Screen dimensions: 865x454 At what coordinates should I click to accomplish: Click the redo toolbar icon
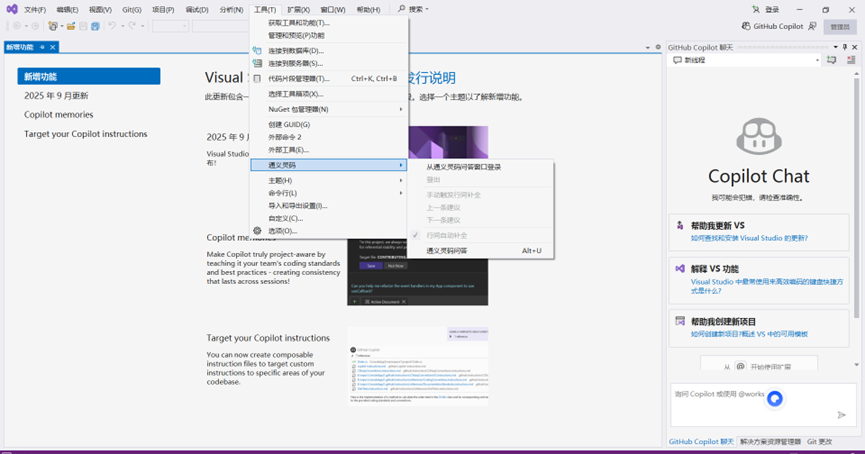(132, 26)
